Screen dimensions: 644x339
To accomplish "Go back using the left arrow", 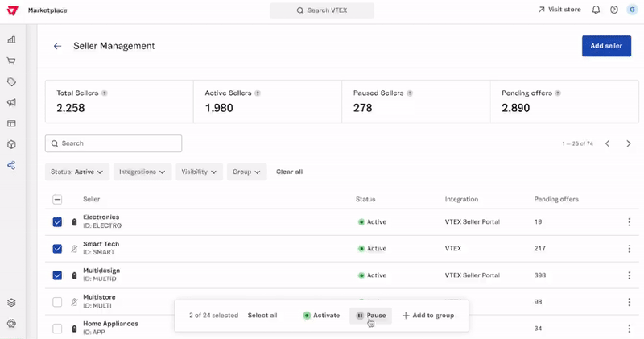I will [57, 47].
